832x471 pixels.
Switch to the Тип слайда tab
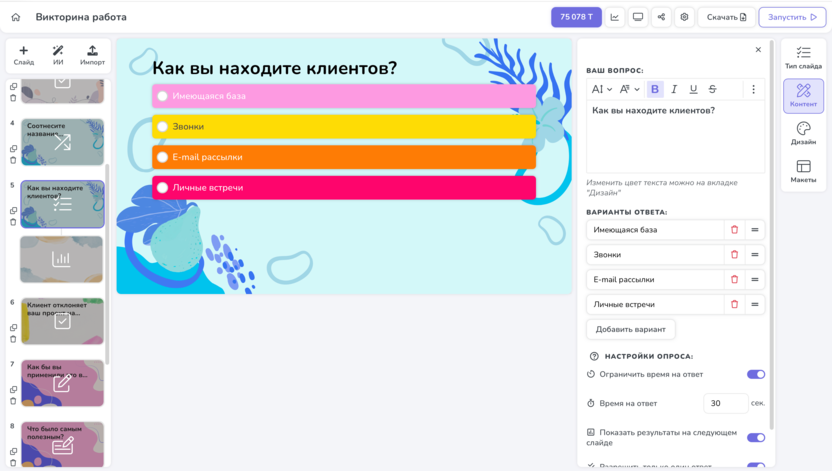point(803,58)
